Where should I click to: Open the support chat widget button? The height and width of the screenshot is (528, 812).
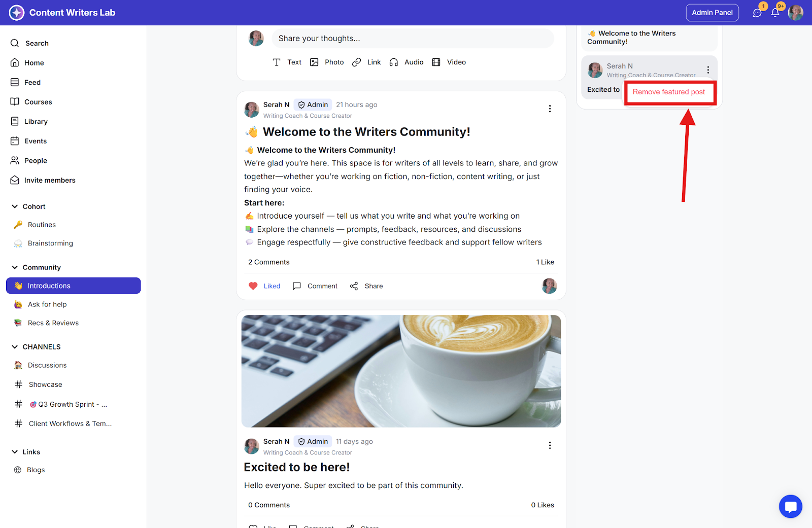[x=790, y=506]
